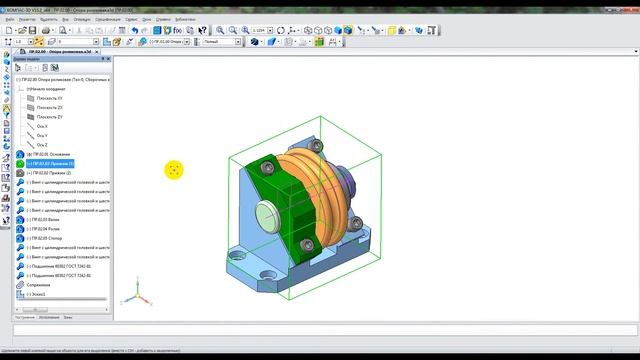Click the blue section plane icon in second toolbar

(x=271, y=42)
